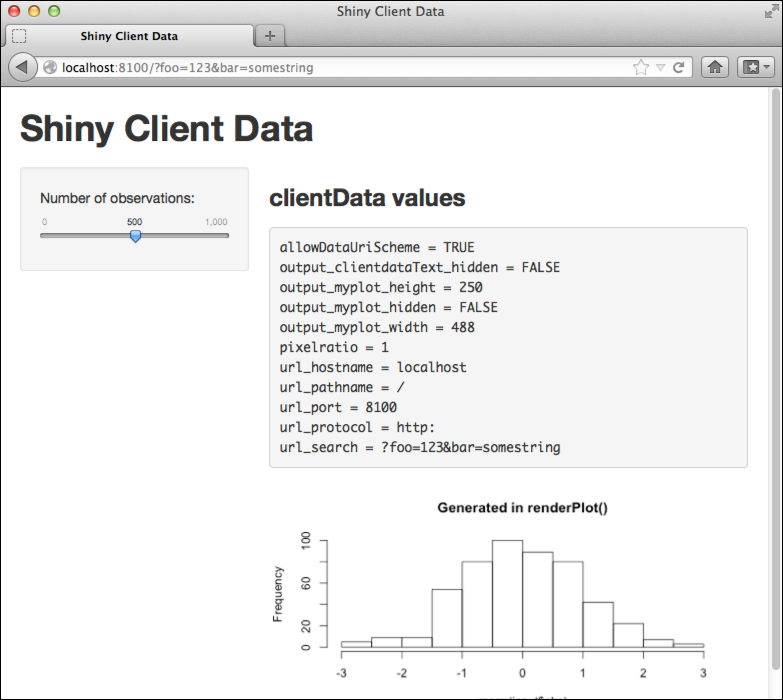This screenshot has width=783, height=700.
Task: Open the Home page button
Action: [x=715, y=67]
